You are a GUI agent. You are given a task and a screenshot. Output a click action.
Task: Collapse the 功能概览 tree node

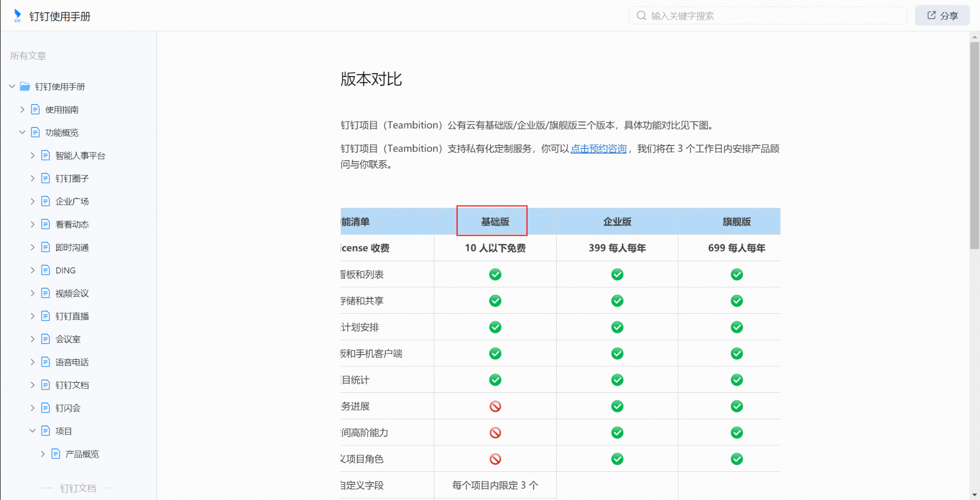(22, 133)
